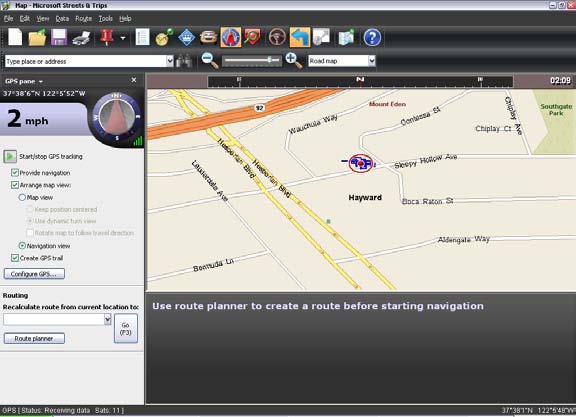Open the Tools menu

(x=105, y=18)
